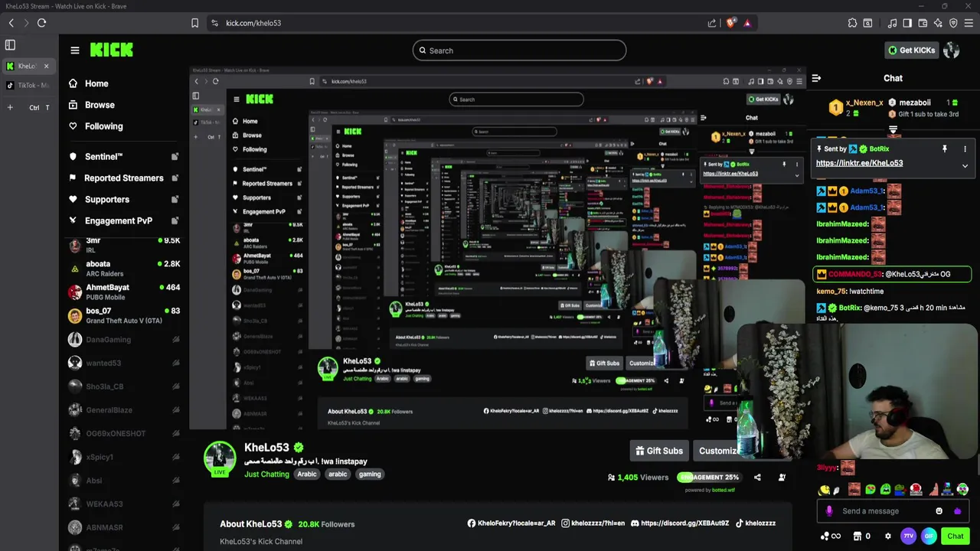Toggle the pin icon next to Reported Streamers

(x=175, y=178)
